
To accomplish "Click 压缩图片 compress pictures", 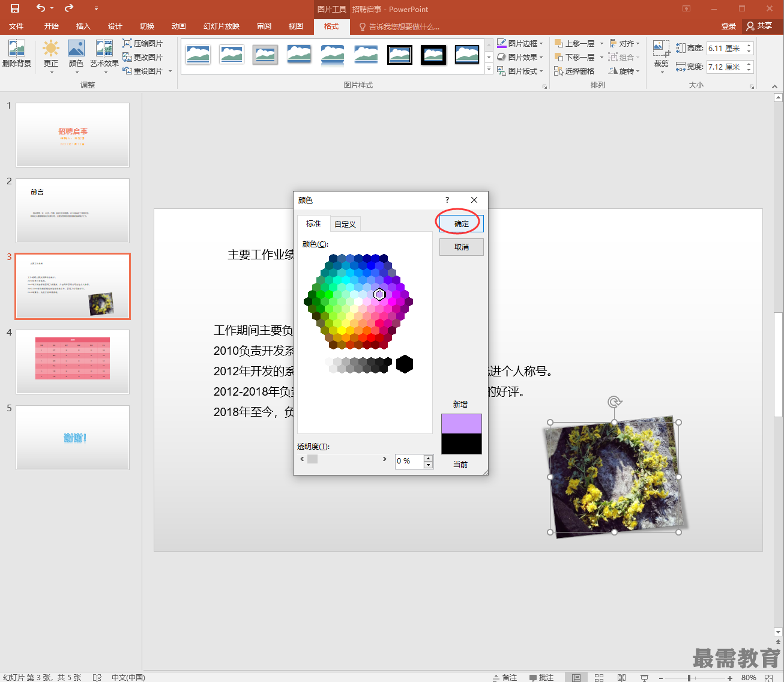I will [x=143, y=43].
